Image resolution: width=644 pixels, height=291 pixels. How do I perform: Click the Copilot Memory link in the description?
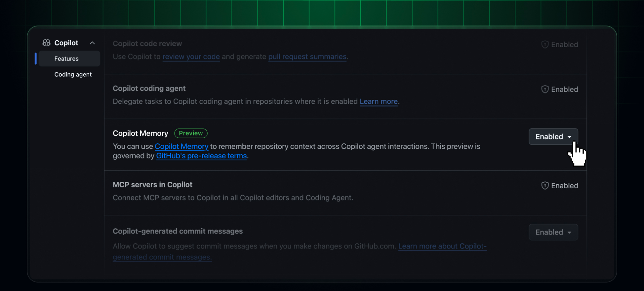[x=181, y=146]
